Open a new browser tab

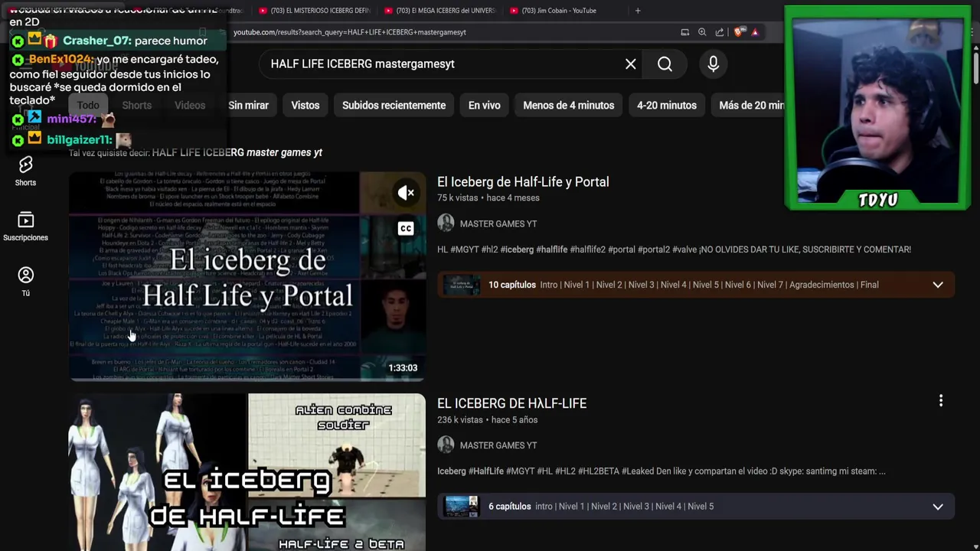[x=638, y=11]
